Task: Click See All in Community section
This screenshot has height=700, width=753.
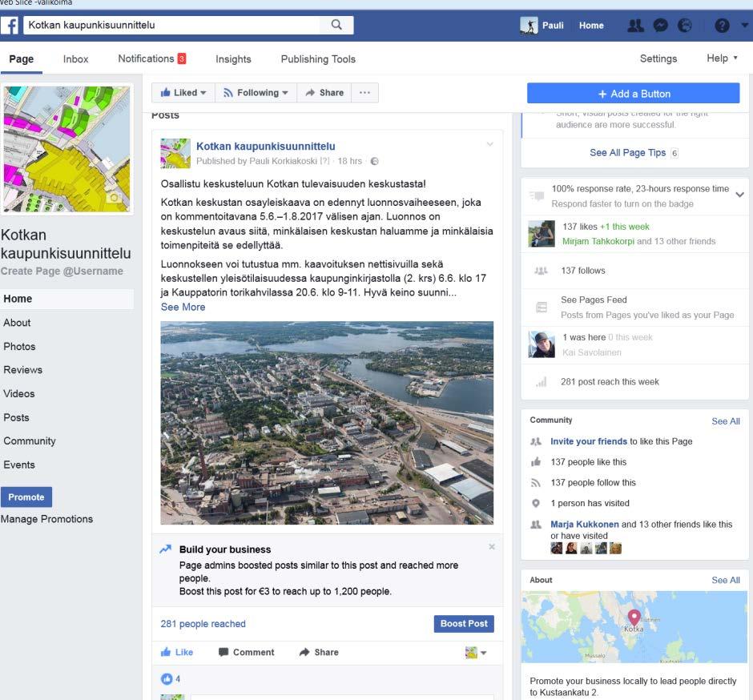Action: tap(726, 421)
